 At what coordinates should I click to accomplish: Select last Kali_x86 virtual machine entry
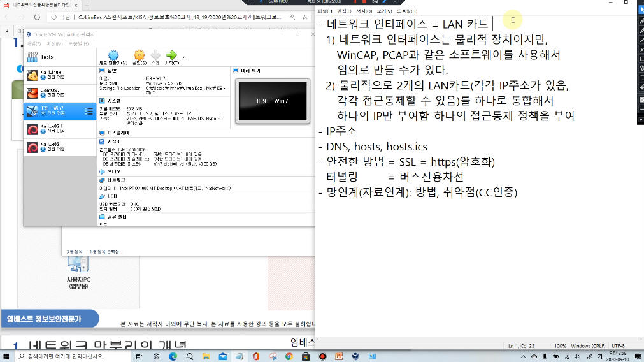(60, 147)
